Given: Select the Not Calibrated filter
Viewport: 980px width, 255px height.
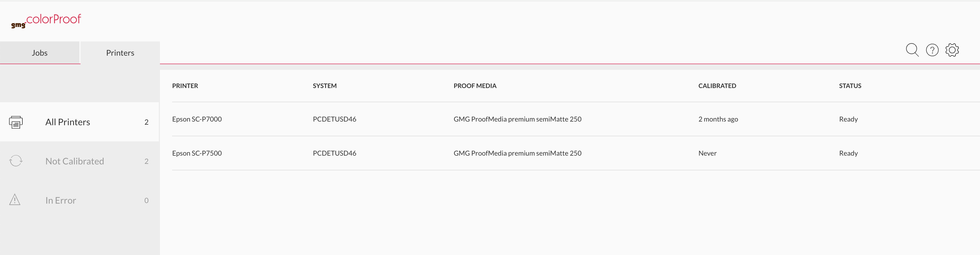Looking at the screenshot, I should click(79, 161).
